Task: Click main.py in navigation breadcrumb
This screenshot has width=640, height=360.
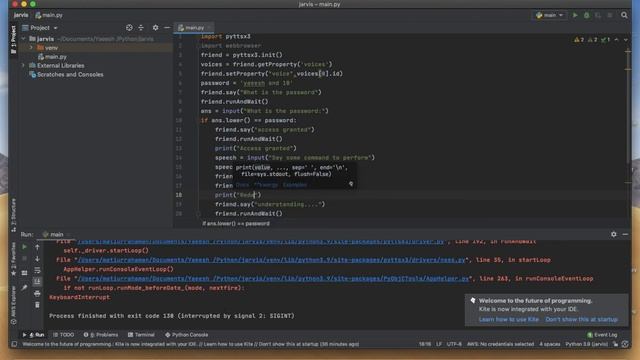Action: 49,15
